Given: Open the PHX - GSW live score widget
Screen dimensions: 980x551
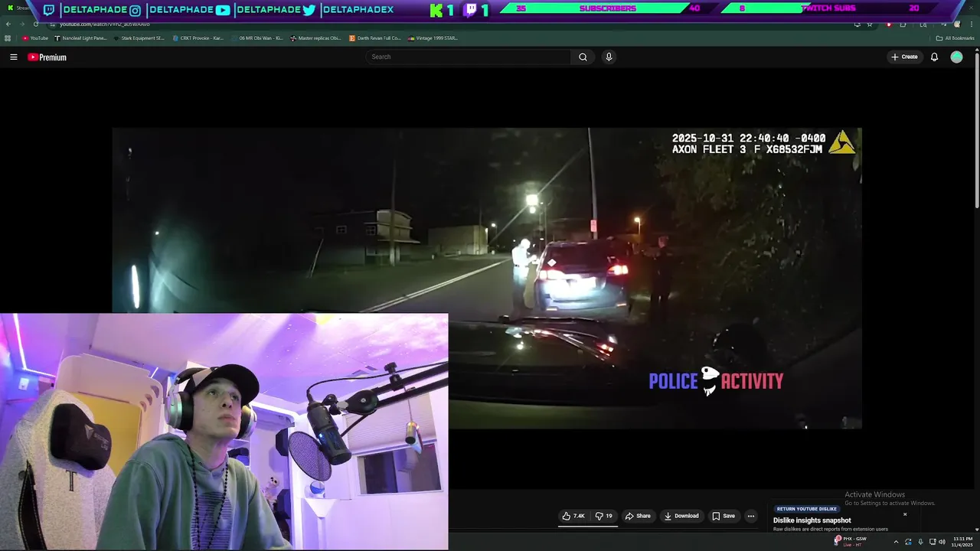Looking at the screenshot, I should point(850,542).
